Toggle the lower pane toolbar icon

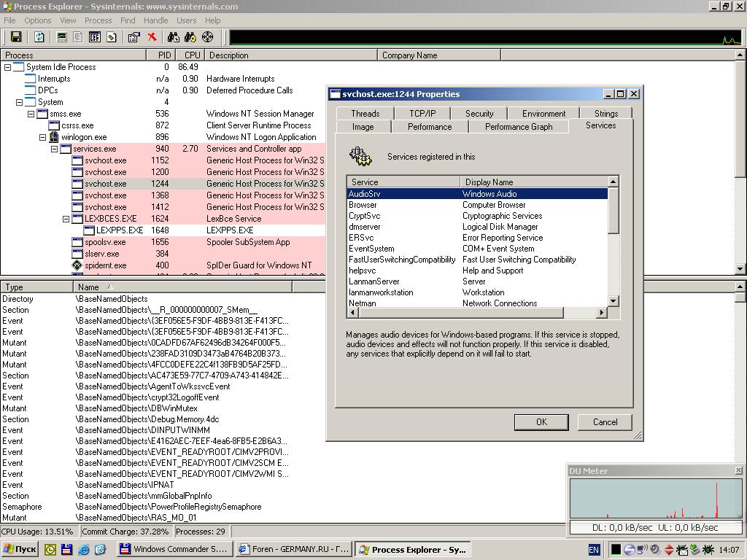94,37
